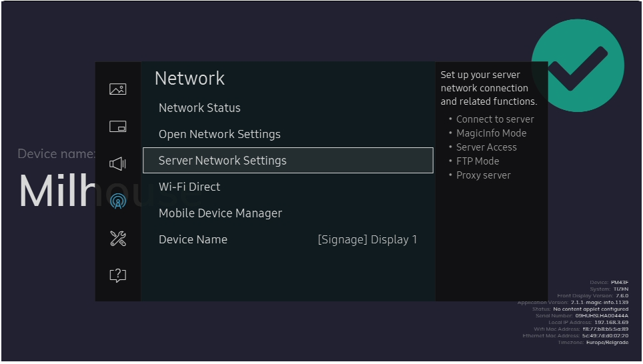Open the Picture settings icon
Viewport: 643px width, 364px height.
[117, 89]
